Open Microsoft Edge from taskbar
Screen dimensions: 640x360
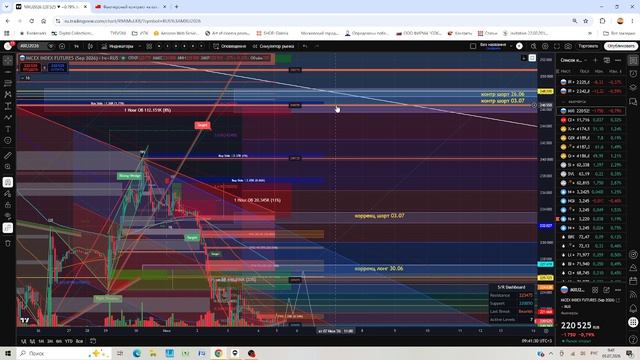coord(137,353)
